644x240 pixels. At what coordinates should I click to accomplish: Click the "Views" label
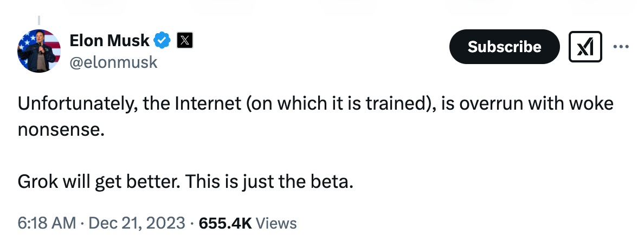[276, 223]
